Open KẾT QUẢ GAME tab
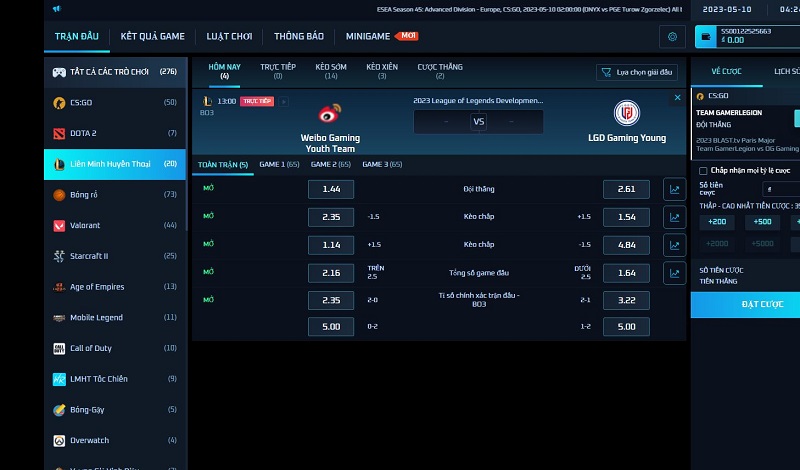The image size is (800, 470). (x=153, y=36)
